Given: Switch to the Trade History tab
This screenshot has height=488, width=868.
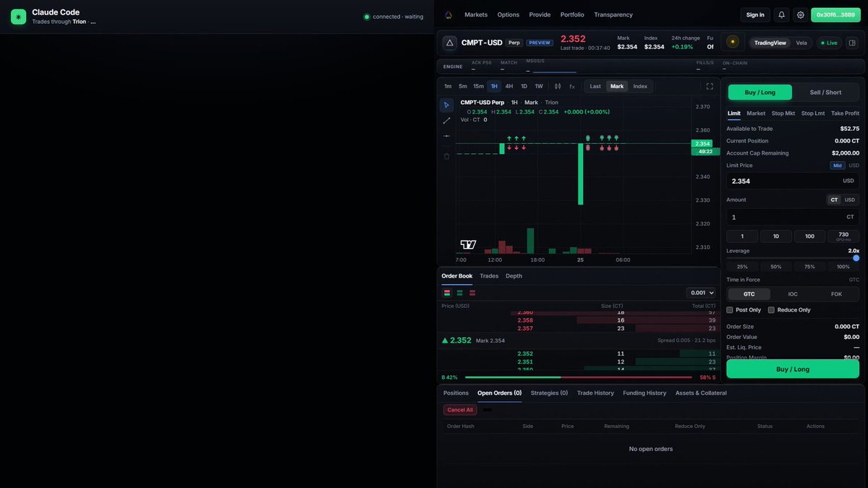Looking at the screenshot, I should coord(595,393).
